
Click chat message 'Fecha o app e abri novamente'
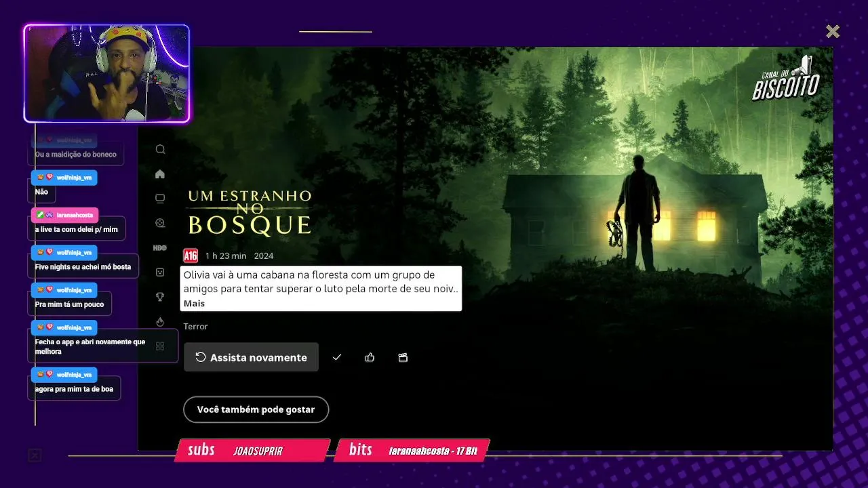click(104, 346)
